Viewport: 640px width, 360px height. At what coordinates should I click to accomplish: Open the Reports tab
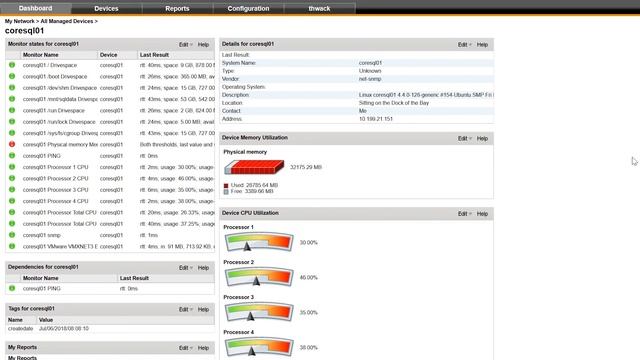pos(177,8)
